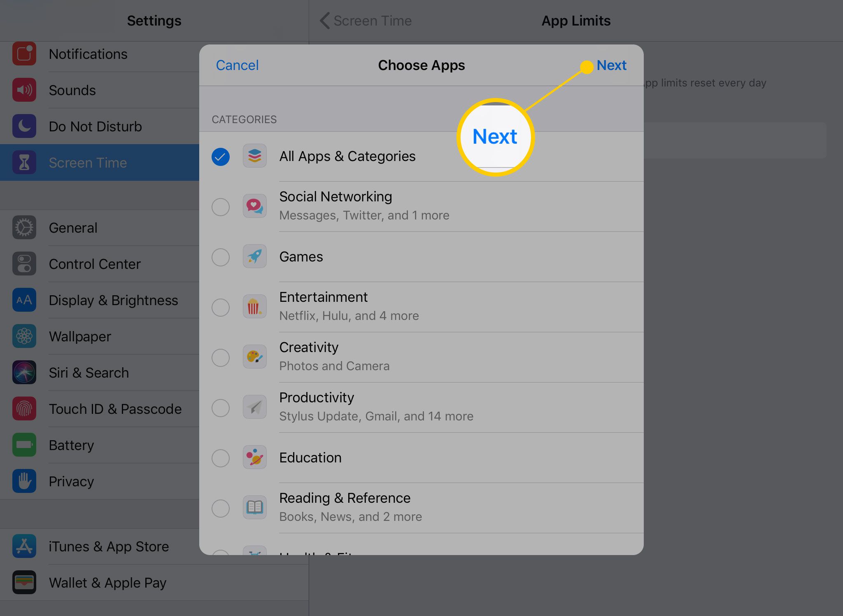The image size is (843, 616).
Task: Click the Reading & Reference book icon
Action: click(255, 507)
